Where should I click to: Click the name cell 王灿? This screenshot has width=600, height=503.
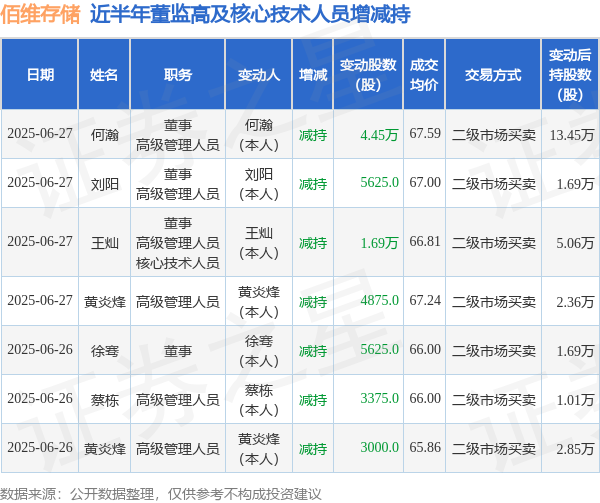click(x=104, y=243)
